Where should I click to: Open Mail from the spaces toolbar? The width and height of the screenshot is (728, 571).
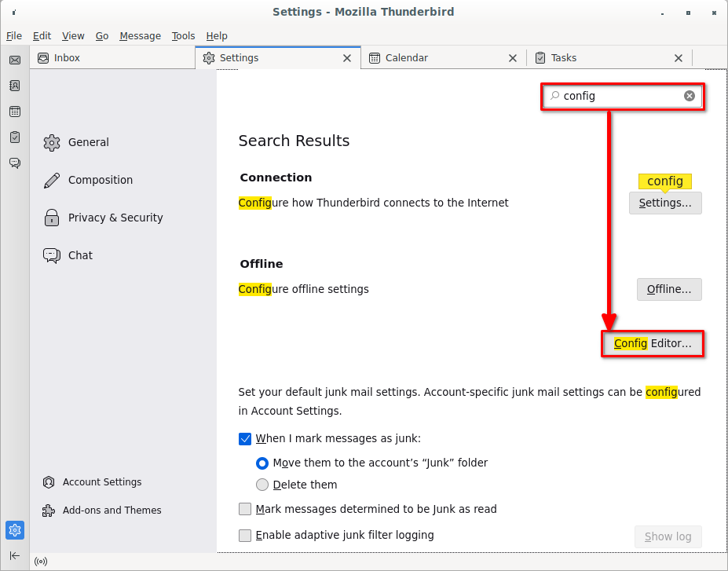pyautogui.click(x=14, y=60)
